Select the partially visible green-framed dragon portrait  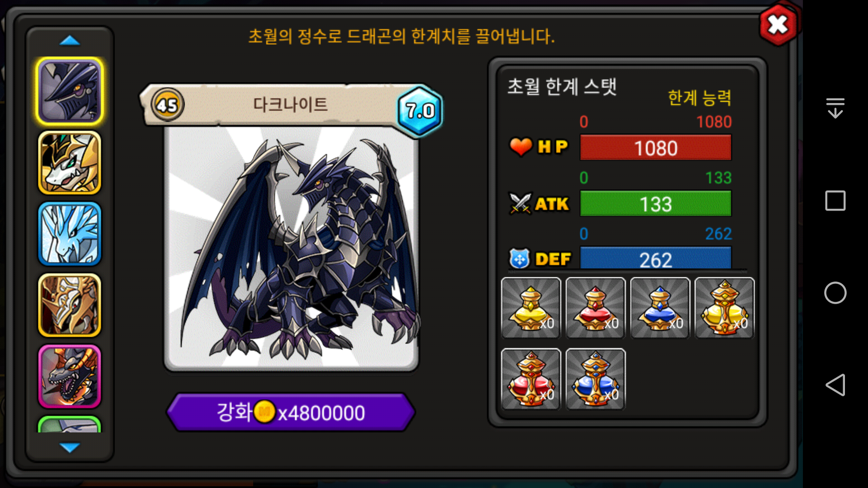[x=70, y=424]
